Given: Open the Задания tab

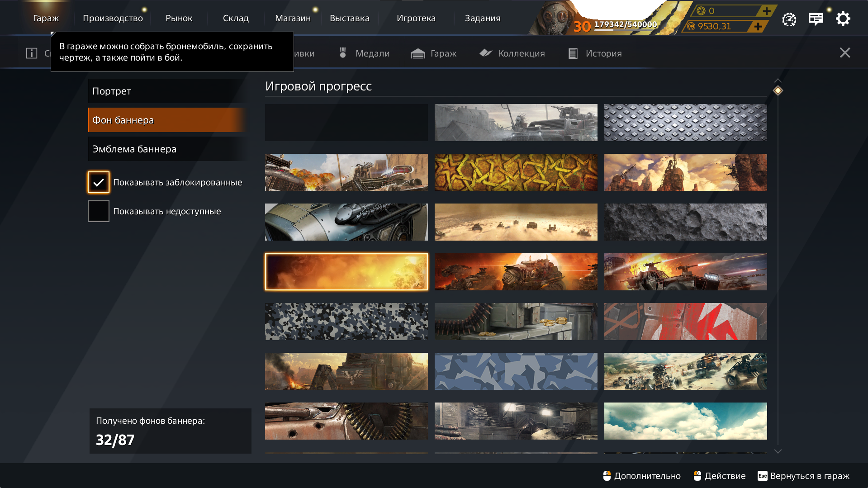Looking at the screenshot, I should 483,18.
